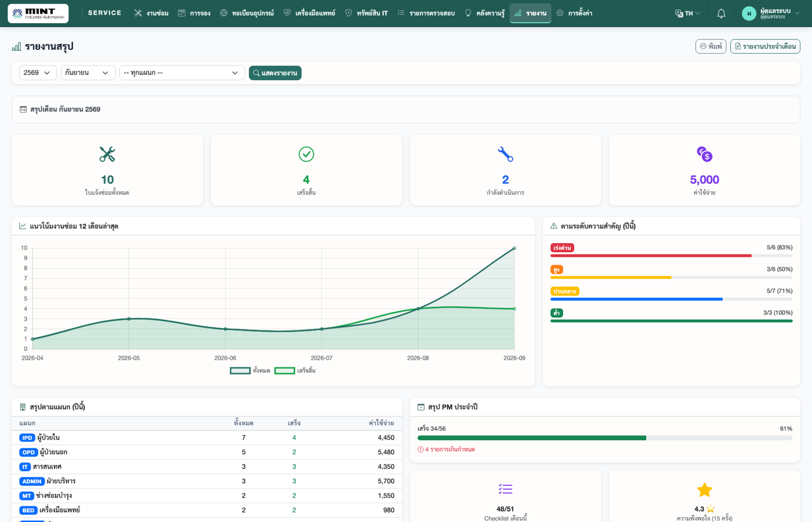Click the bar chart icon beside รายงานสรุป heading
The height and width of the screenshot is (522, 812).
tap(16, 46)
